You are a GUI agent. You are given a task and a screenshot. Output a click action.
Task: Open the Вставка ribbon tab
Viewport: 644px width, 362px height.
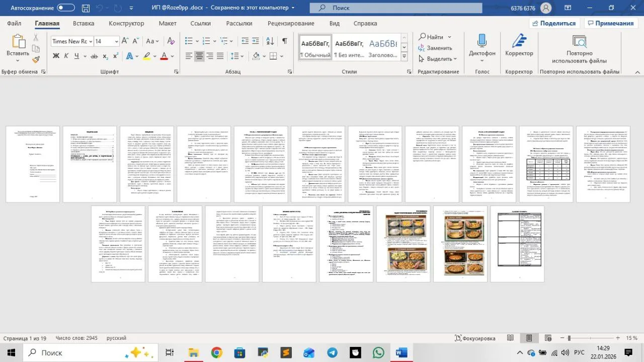(x=84, y=23)
